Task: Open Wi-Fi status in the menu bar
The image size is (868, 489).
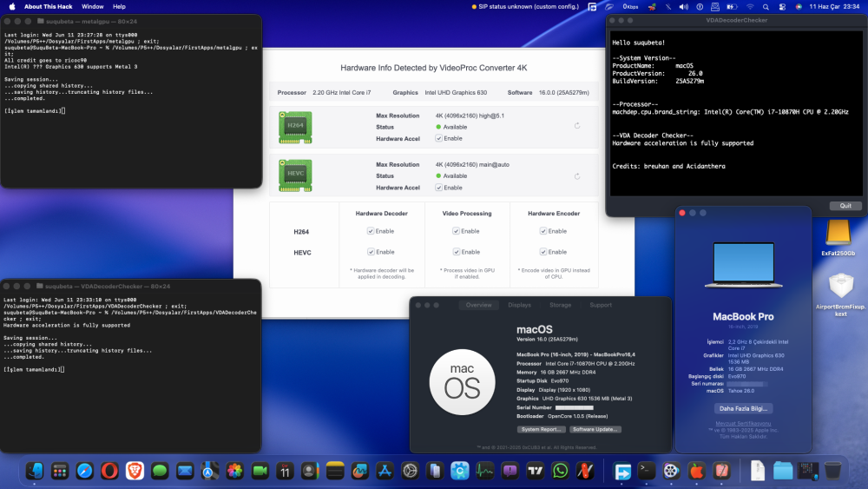Action: [x=750, y=7]
